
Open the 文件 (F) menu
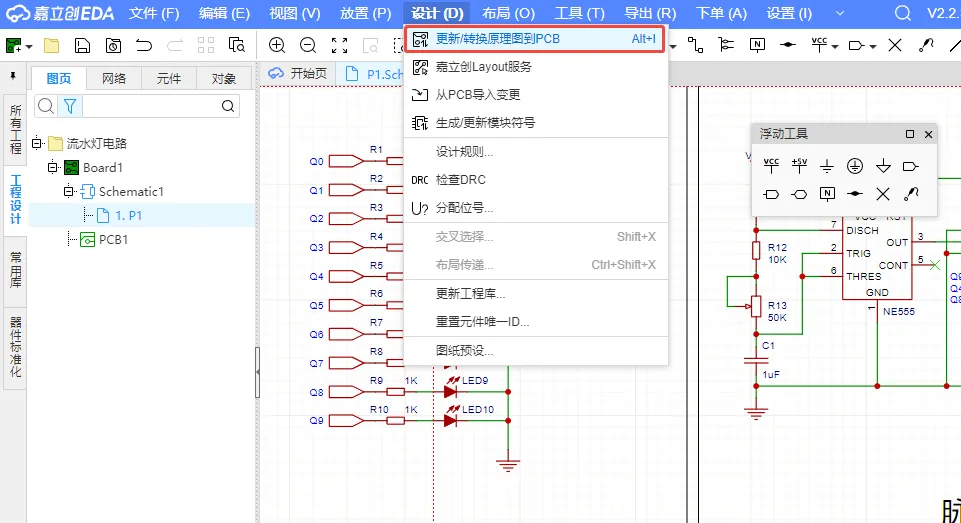154,13
